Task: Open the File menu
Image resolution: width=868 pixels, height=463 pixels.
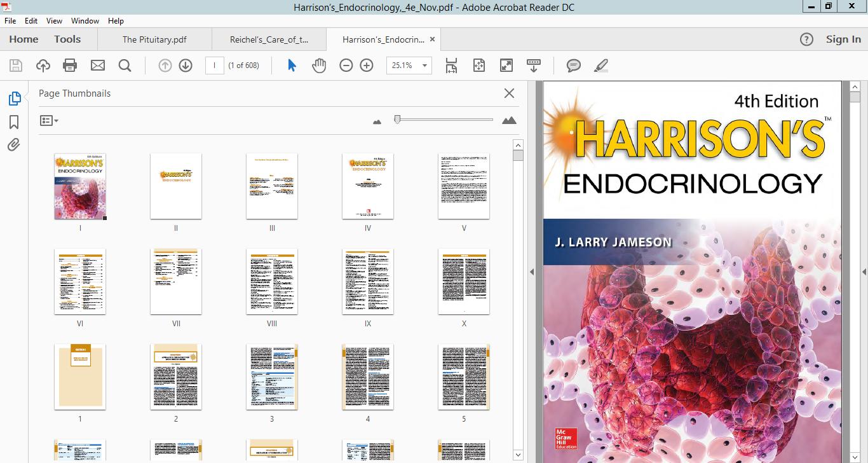Action: pyautogui.click(x=10, y=21)
